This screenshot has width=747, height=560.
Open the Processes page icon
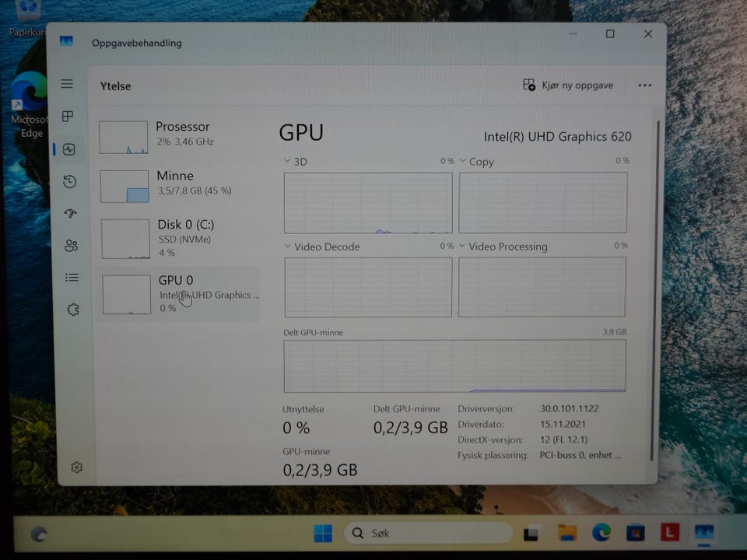pos(68,116)
